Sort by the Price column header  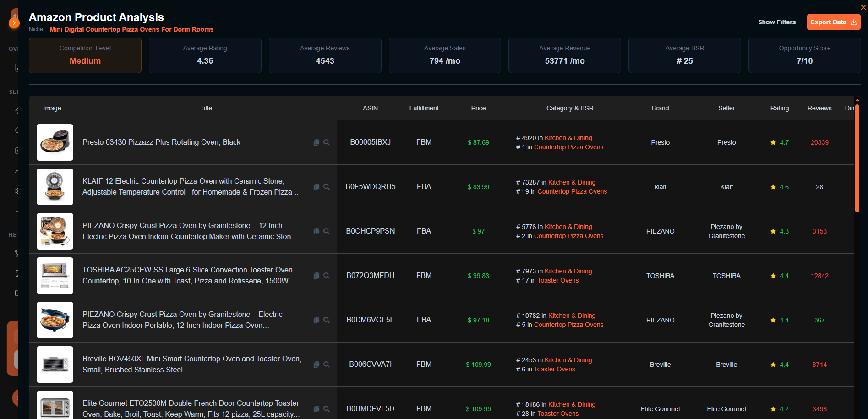tap(478, 108)
